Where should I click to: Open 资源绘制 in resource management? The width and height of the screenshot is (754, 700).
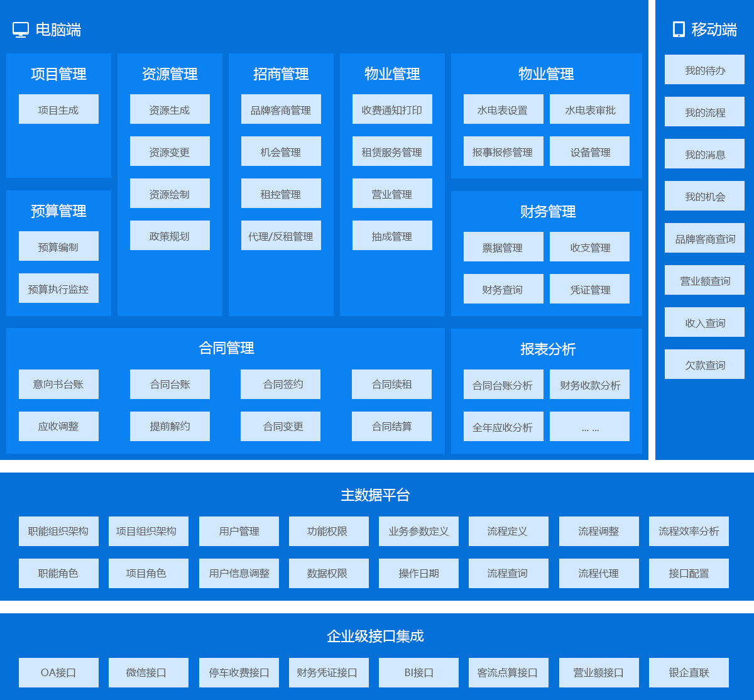pos(170,194)
